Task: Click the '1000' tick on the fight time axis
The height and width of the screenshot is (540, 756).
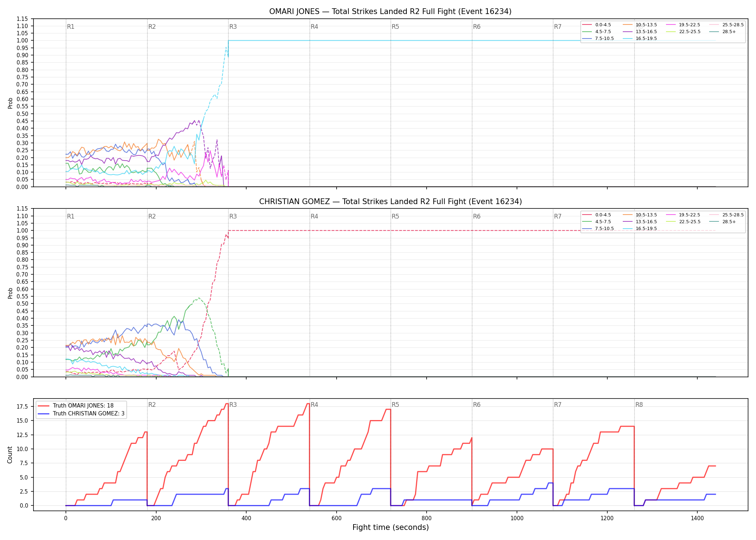Action: (x=517, y=518)
